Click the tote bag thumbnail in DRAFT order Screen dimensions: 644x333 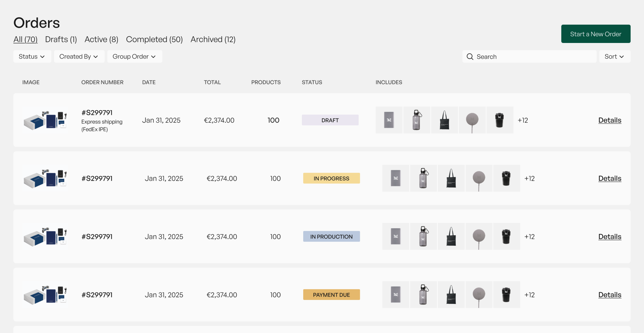pyautogui.click(x=444, y=120)
